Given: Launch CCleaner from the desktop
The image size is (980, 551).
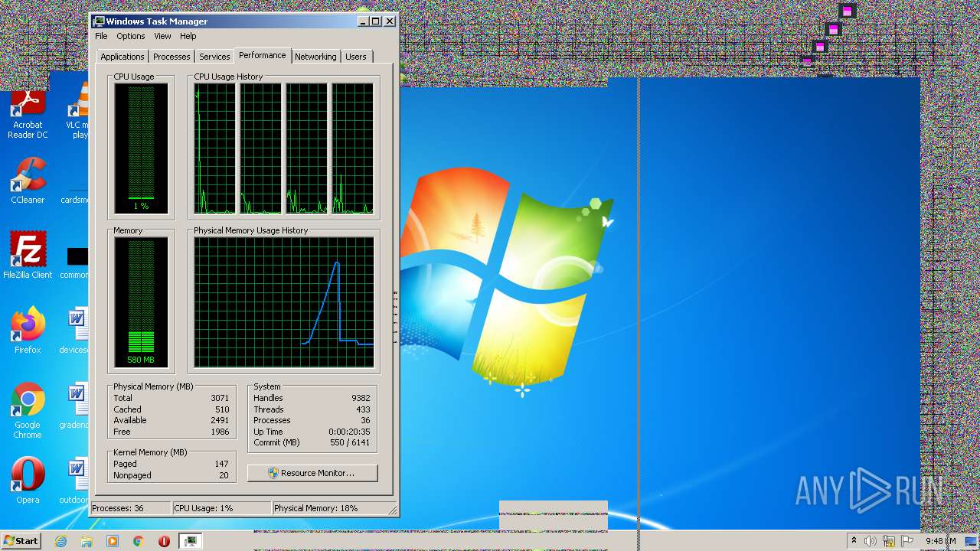Looking at the screenshot, I should [28, 181].
